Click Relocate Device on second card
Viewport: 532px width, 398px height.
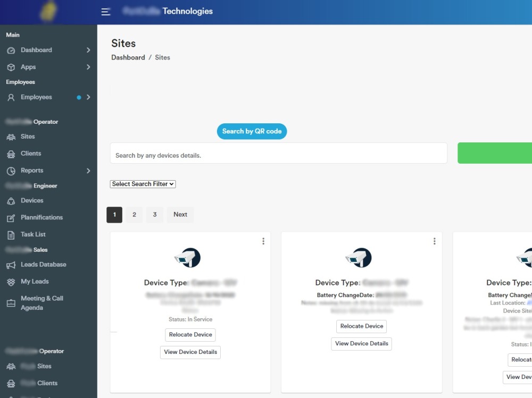point(362,326)
